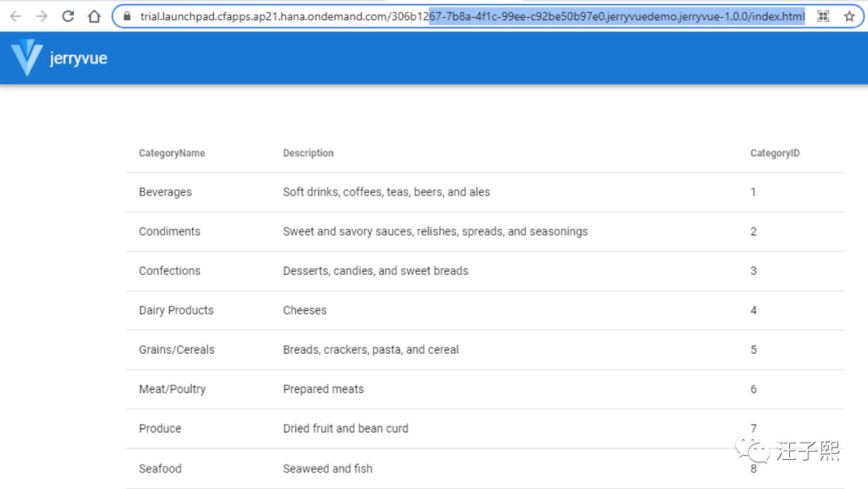Select the Condiments cell
The height and width of the screenshot is (489, 868).
(x=170, y=232)
